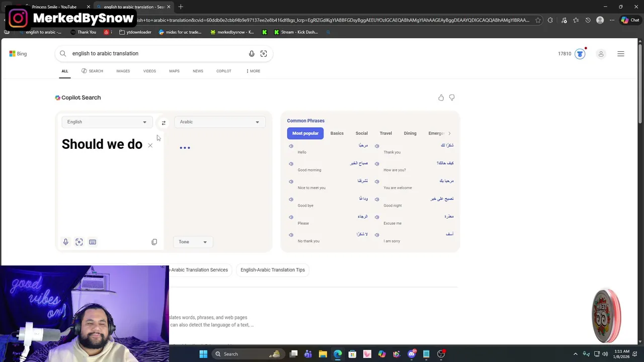Screen dimensions: 644x362
Task: Play audio for 'Good morning' phrase
Action: [291, 164]
